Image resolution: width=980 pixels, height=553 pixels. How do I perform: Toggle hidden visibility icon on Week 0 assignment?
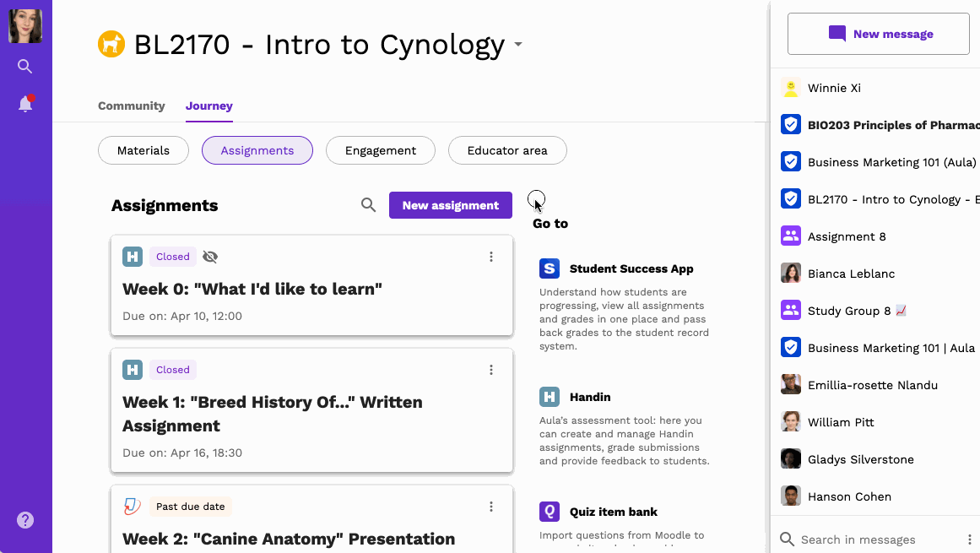(210, 257)
